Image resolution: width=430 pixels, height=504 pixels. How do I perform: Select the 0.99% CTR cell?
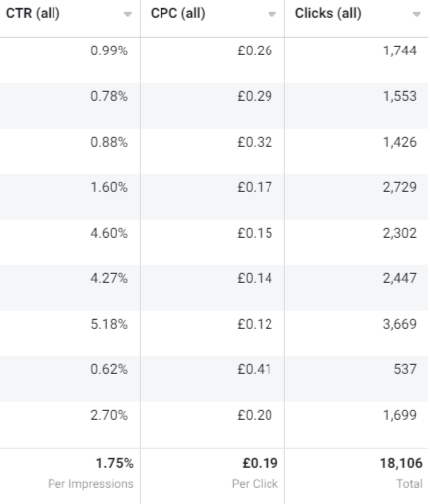click(x=69, y=60)
